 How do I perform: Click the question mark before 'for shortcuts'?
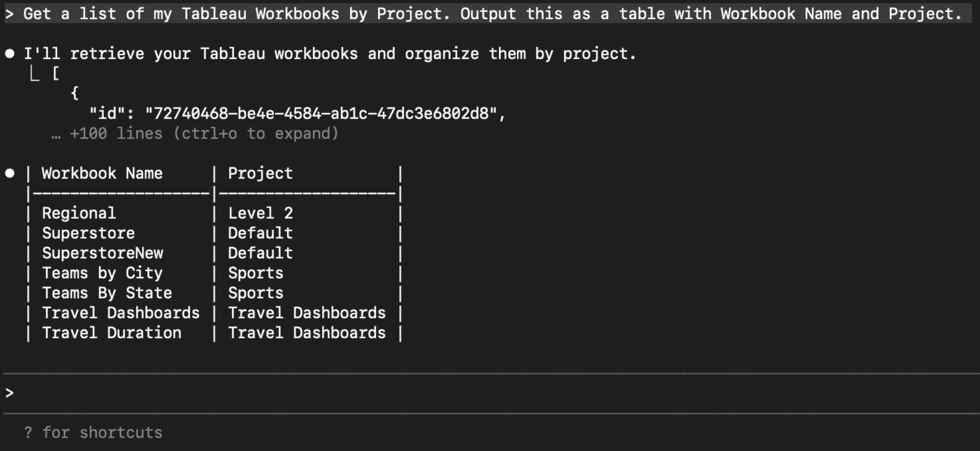click(28, 432)
